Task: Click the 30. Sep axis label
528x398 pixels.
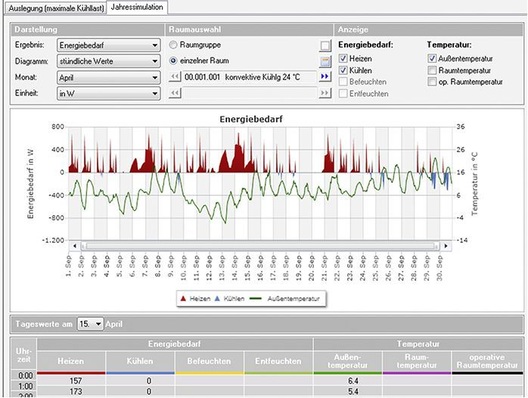Action: coord(440,267)
